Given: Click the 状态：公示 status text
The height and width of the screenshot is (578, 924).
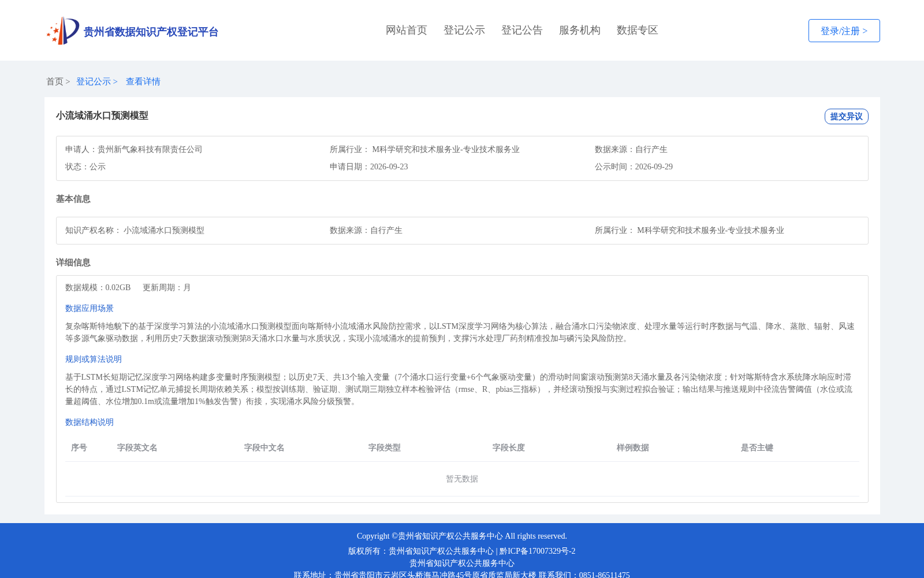Looking at the screenshot, I should pyautogui.click(x=85, y=166).
